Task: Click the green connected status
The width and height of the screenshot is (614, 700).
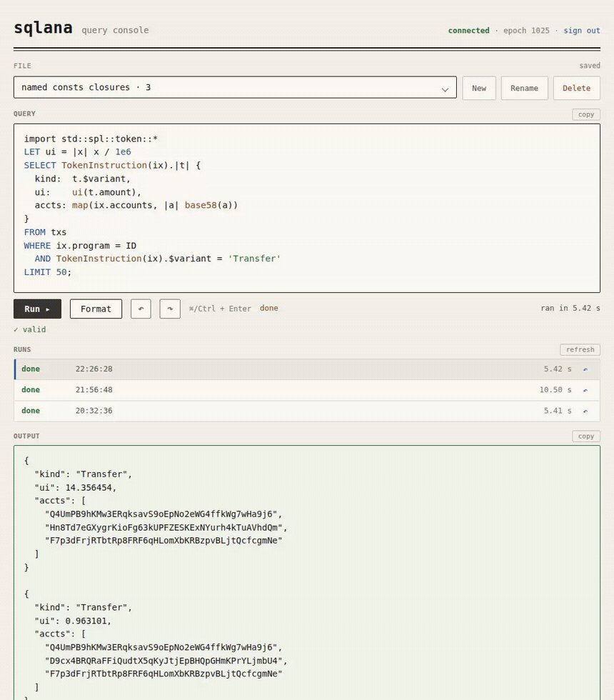Action: click(x=468, y=30)
